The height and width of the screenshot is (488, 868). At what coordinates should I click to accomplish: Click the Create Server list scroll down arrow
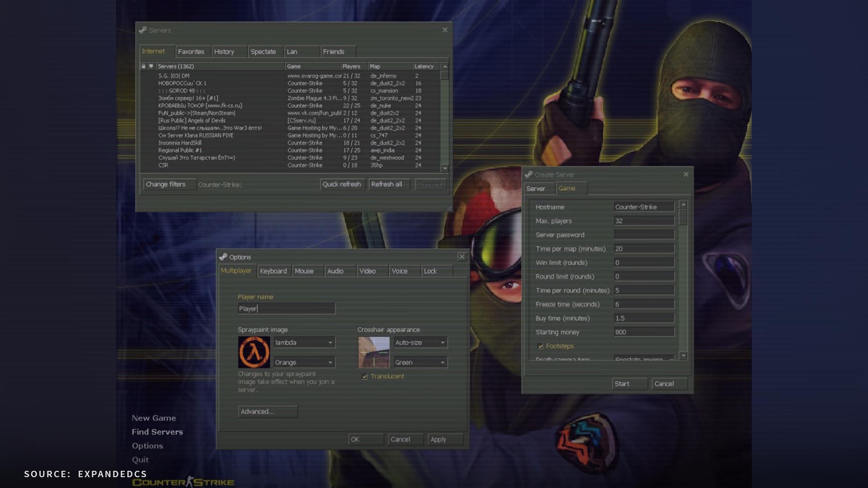click(684, 356)
